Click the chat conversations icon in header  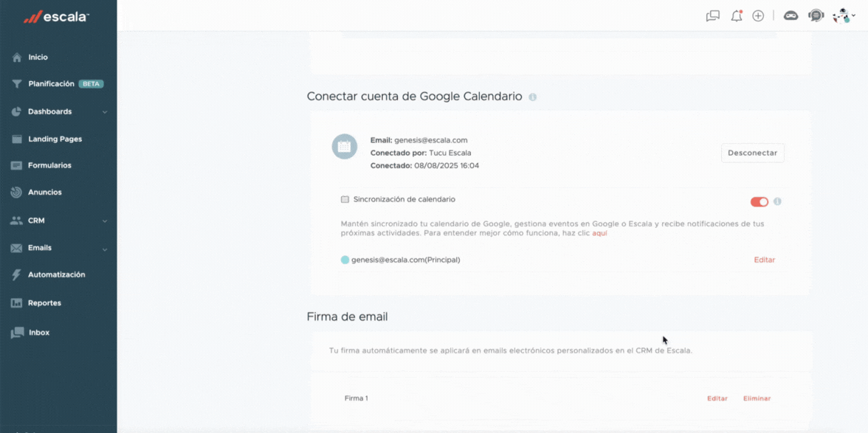click(712, 15)
